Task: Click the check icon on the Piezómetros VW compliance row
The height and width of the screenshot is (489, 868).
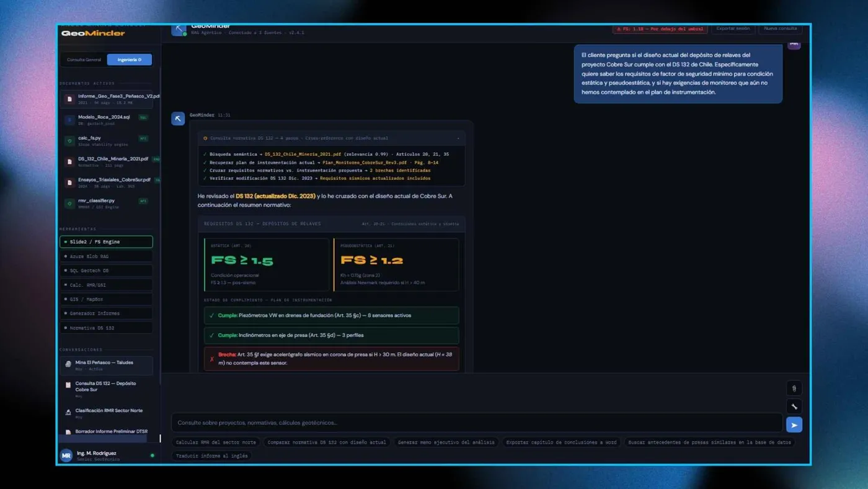Action: pos(212,315)
